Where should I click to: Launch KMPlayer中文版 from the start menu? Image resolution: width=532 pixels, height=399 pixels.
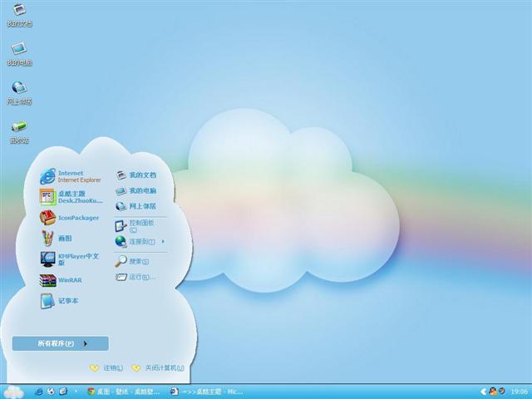pyautogui.click(x=70, y=259)
